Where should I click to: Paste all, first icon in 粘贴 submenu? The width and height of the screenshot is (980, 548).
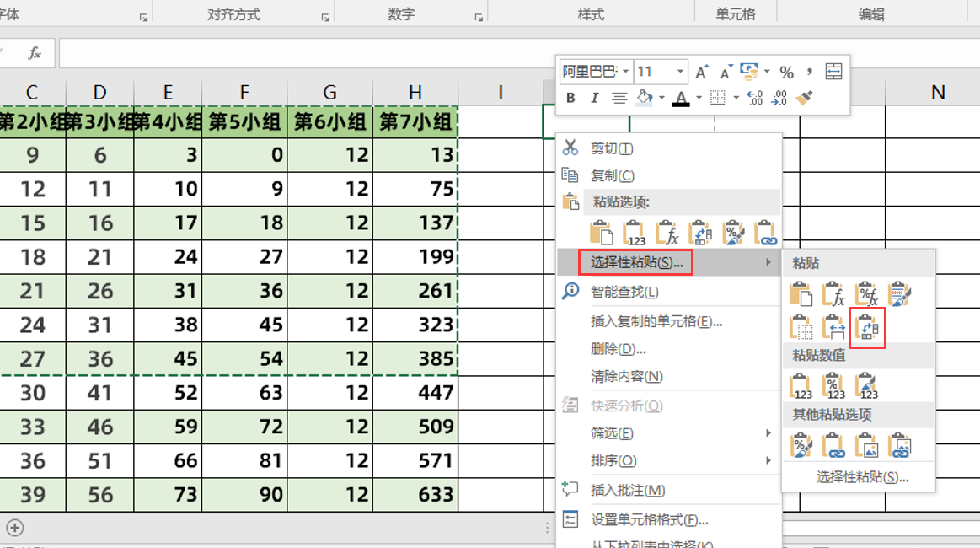[x=801, y=294]
